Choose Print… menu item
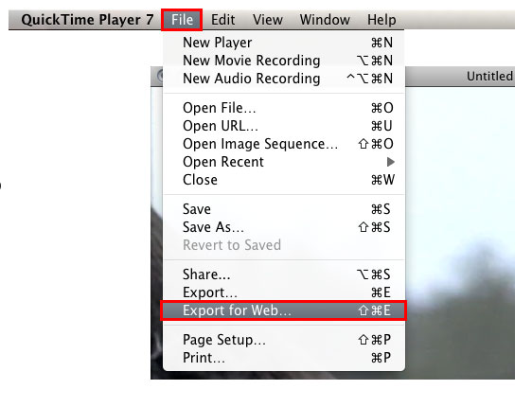This screenshot has width=532, height=407. 284,358
